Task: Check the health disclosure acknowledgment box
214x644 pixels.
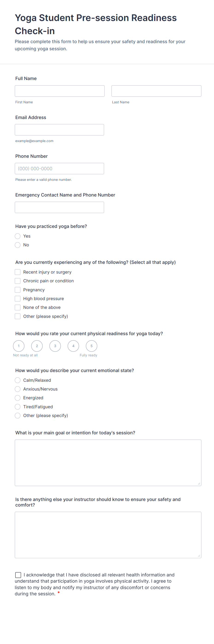Action: (18, 575)
